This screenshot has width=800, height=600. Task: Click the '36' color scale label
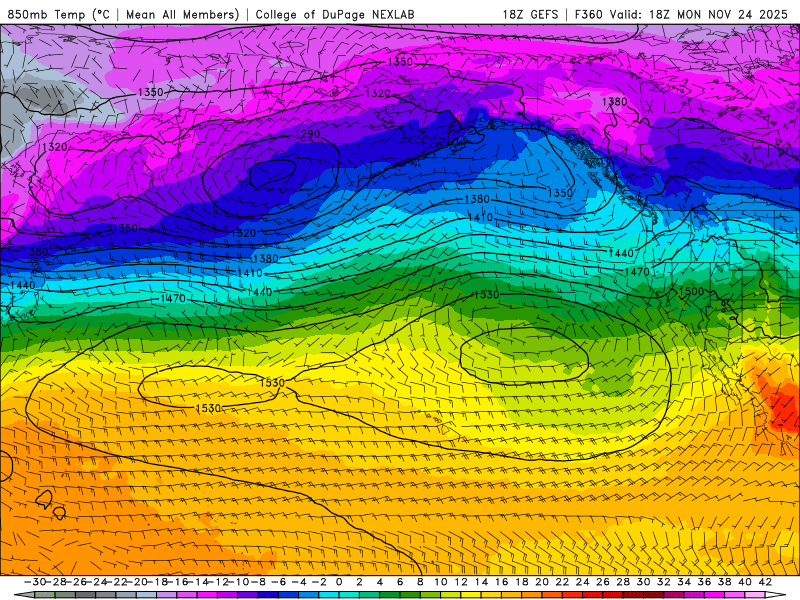pyautogui.click(x=705, y=582)
